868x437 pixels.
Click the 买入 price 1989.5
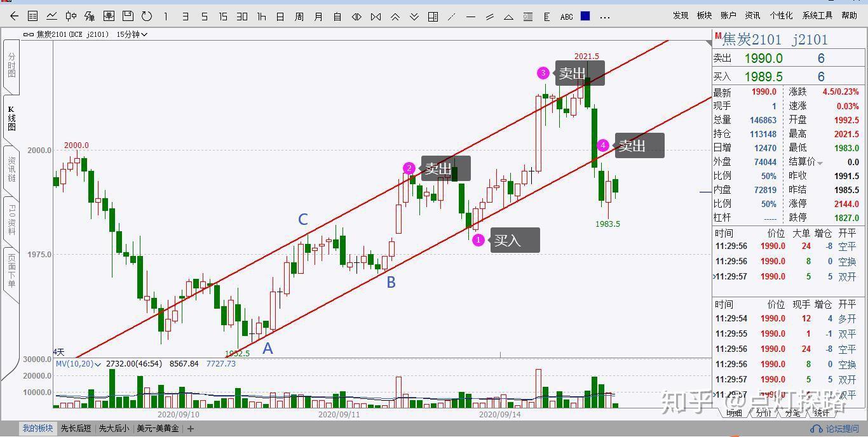tap(763, 77)
